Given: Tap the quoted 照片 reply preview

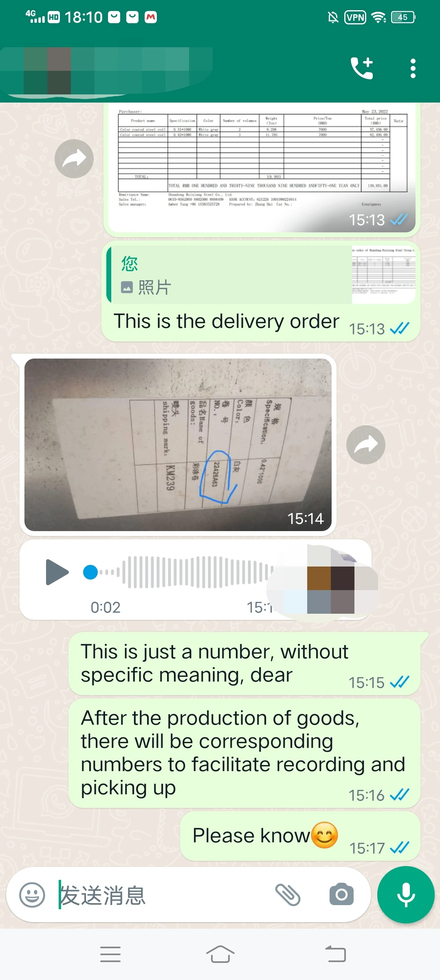Looking at the screenshot, I should 261,275.
